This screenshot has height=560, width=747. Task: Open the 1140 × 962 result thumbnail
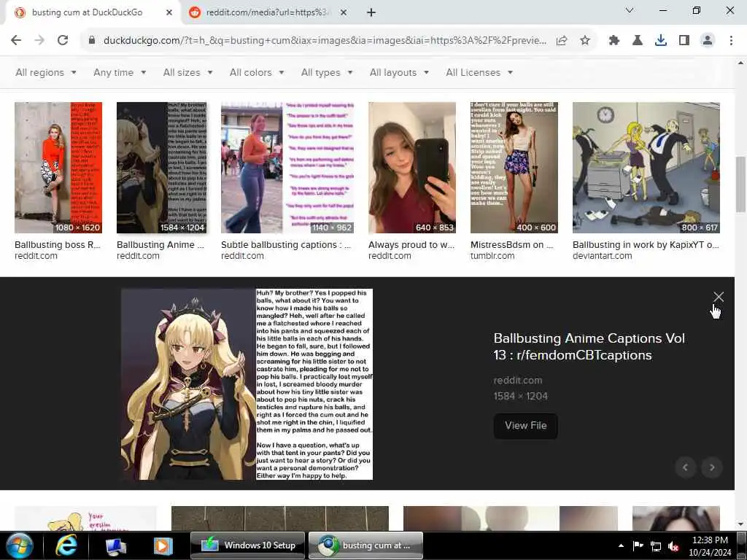point(287,168)
